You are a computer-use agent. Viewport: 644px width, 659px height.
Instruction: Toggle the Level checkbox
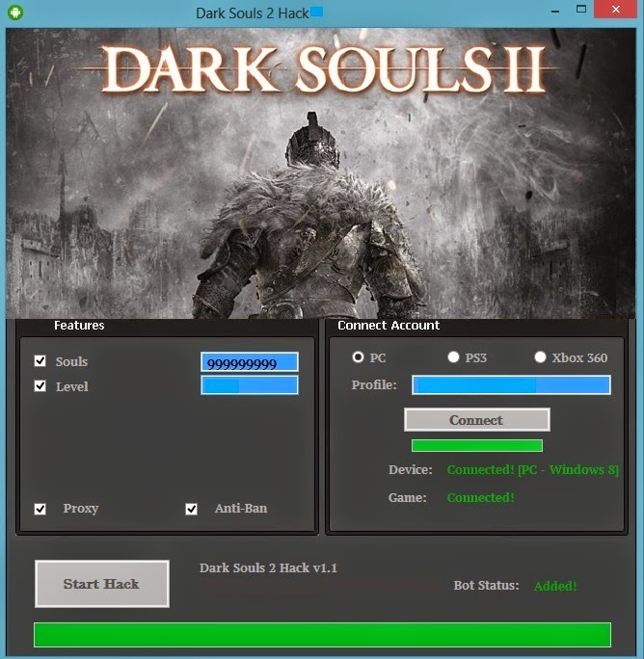pos(40,385)
